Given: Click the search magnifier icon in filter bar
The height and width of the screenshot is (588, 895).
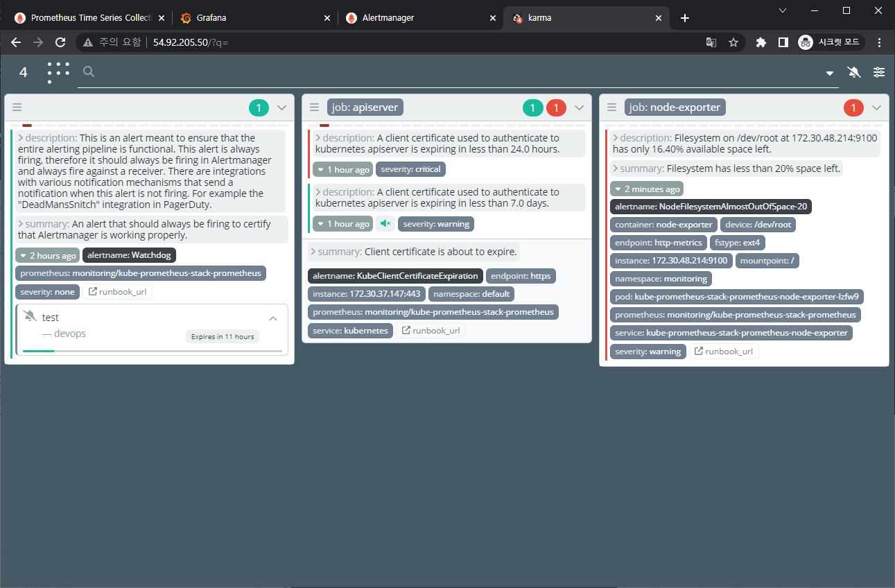Looking at the screenshot, I should pyautogui.click(x=89, y=71).
